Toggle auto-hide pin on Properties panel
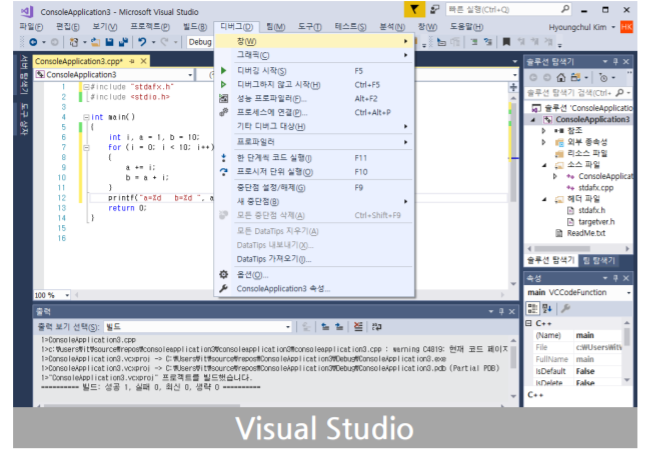 [616, 278]
